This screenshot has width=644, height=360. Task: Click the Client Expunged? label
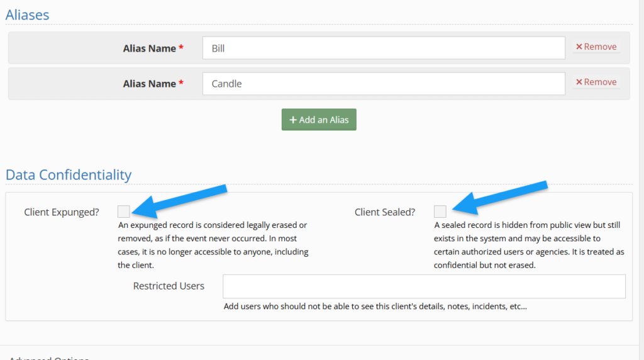(62, 212)
